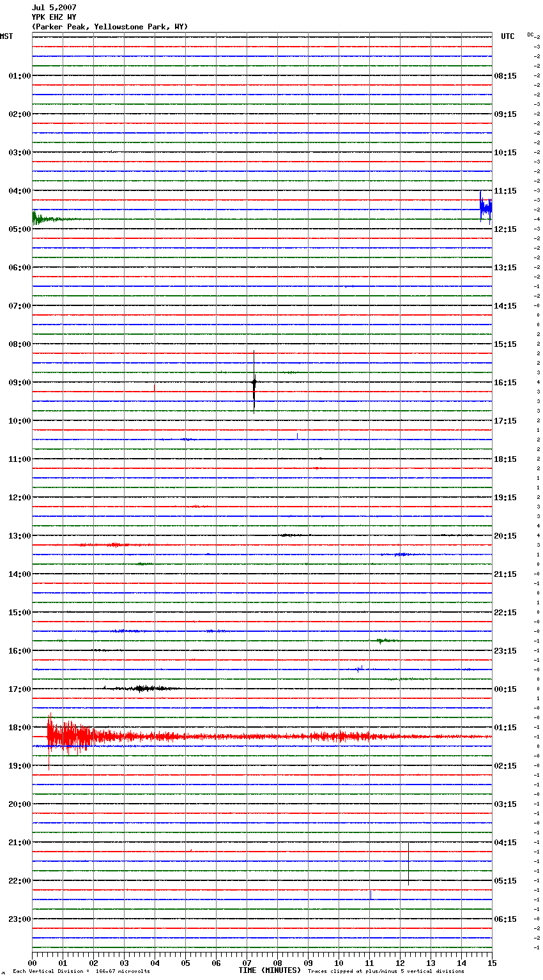Image resolution: width=543 pixels, height=980 pixels.
Task: Select the 02:00 MST time label
Action: tap(19, 114)
